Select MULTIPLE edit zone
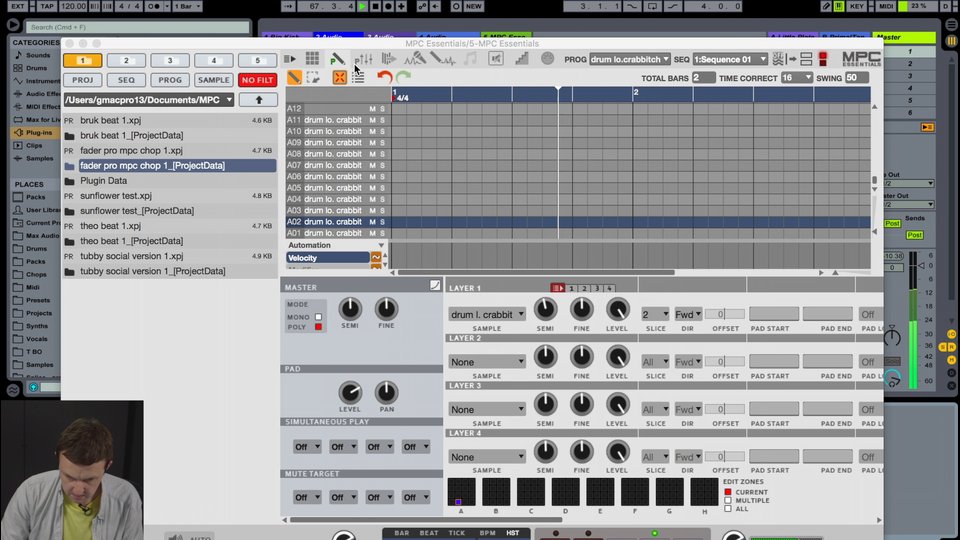Viewport: 960px width, 540px height. click(x=728, y=500)
